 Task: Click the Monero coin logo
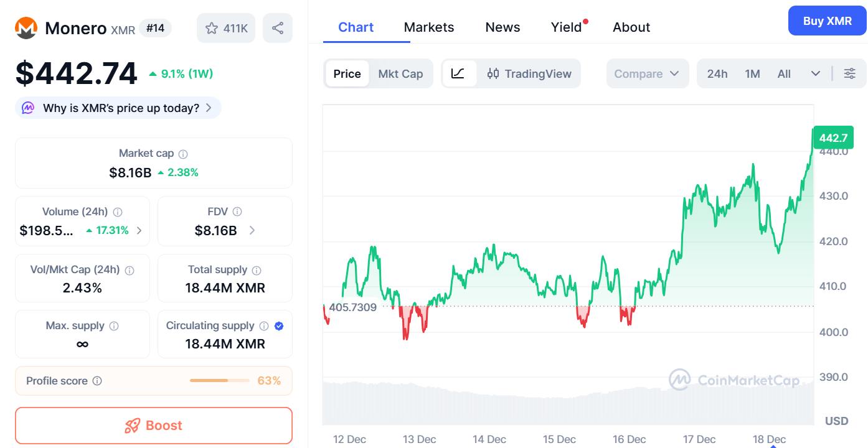point(26,28)
